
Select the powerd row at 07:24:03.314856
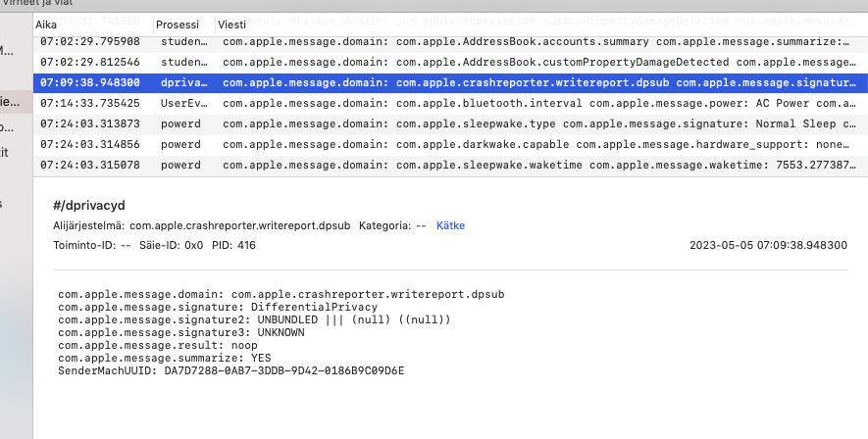click(x=450, y=144)
